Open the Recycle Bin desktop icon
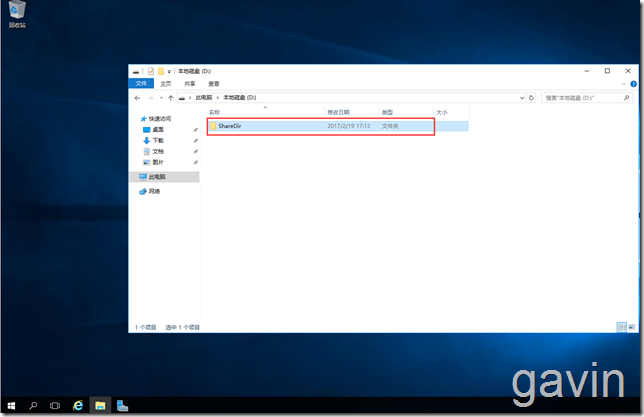Viewport: 644px width, 417px height. tap(17, 14)
